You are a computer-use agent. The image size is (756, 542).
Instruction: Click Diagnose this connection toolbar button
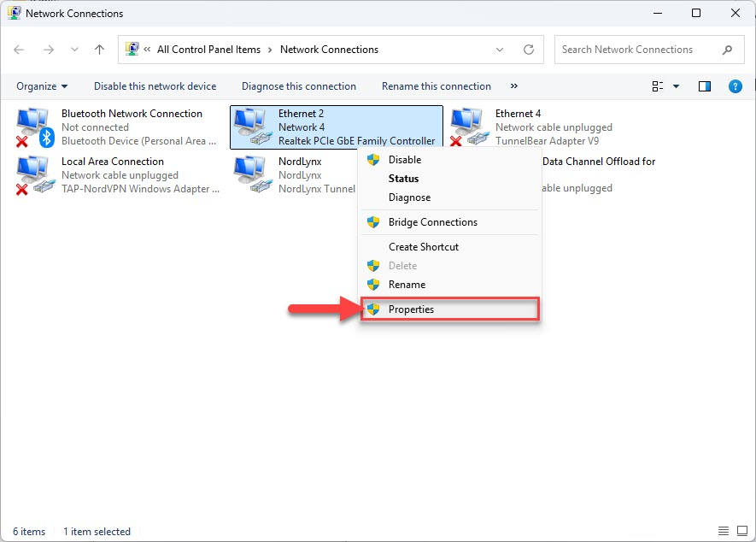click(299, 86)
